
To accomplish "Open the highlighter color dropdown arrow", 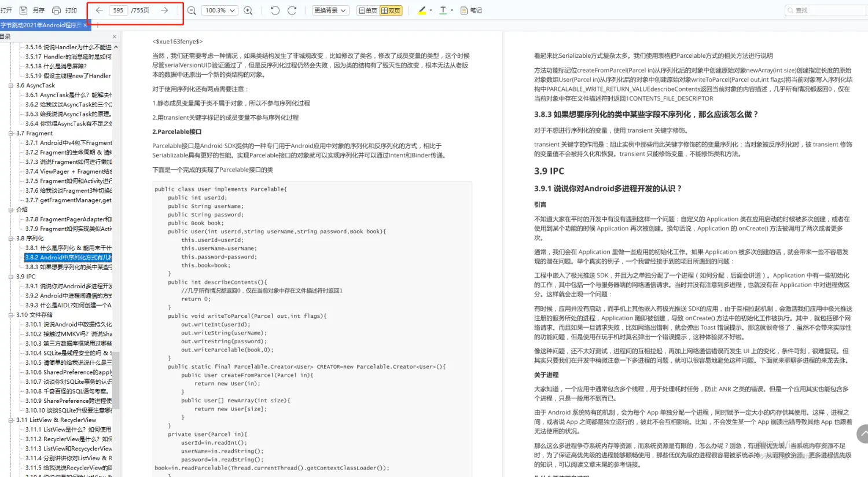I will coord(431,10).
